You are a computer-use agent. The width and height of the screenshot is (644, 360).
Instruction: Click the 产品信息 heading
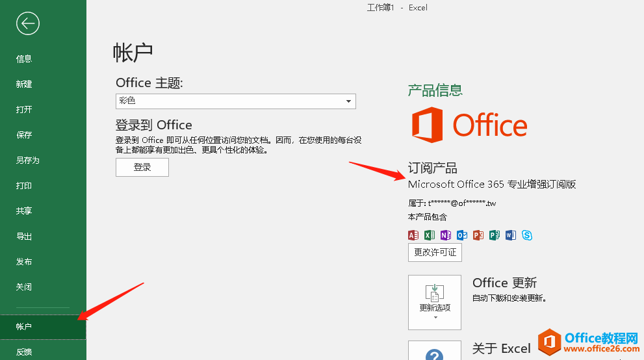coord(435,90)
